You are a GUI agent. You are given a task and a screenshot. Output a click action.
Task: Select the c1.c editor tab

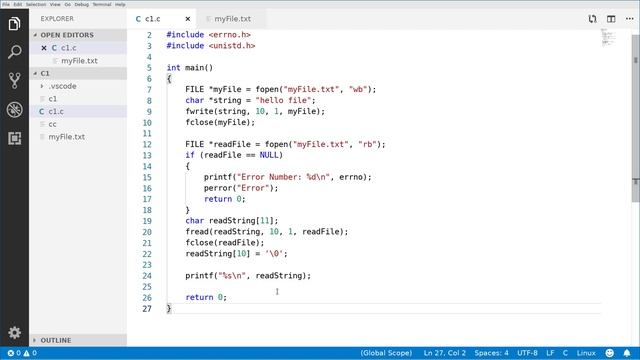click(x=152, y=19)
